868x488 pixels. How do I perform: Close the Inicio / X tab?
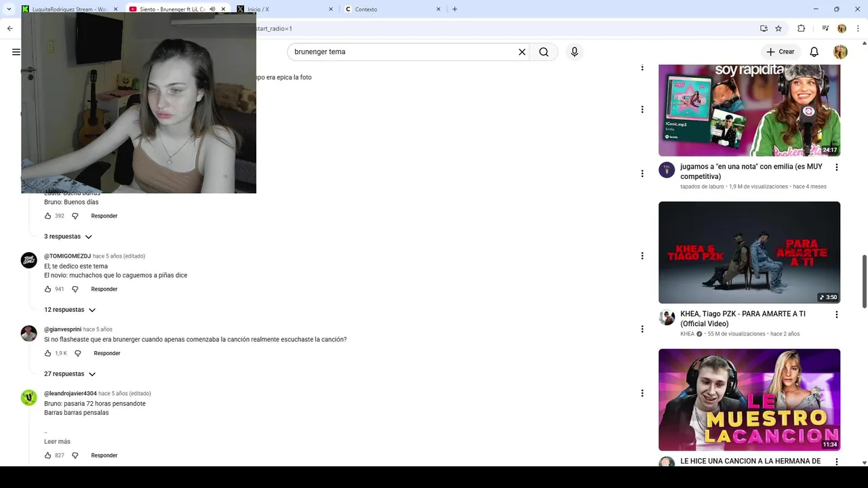(x=331, y=9)
